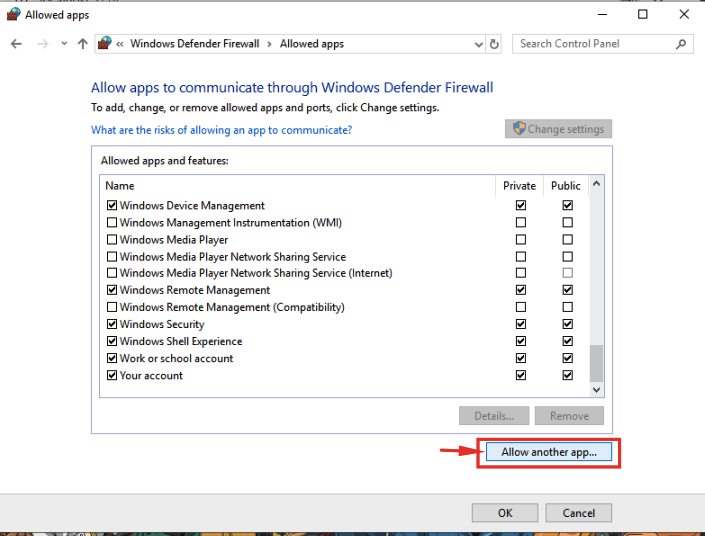
Task: Refresh the Allowed apps page
Action: pyautogui.click(x=494, y=44)
